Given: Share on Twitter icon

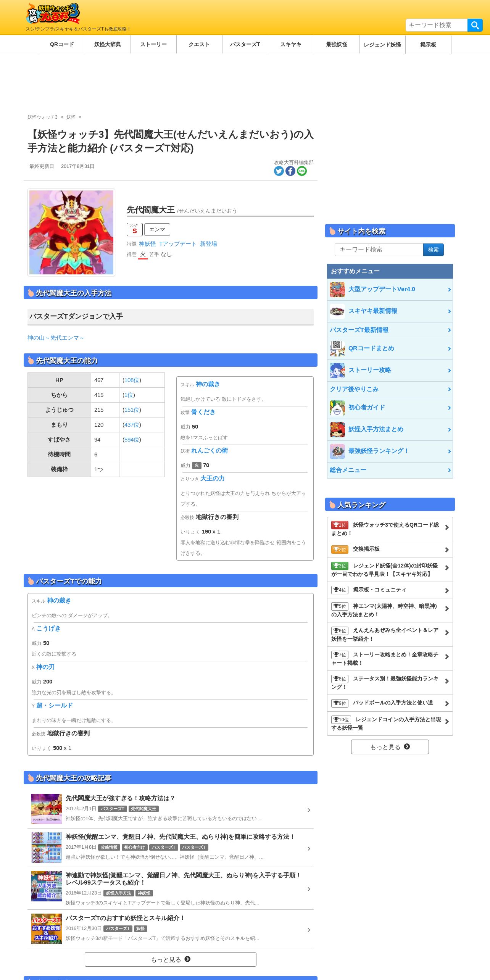Looking at the screenshot, I should (x=279, y=171).
